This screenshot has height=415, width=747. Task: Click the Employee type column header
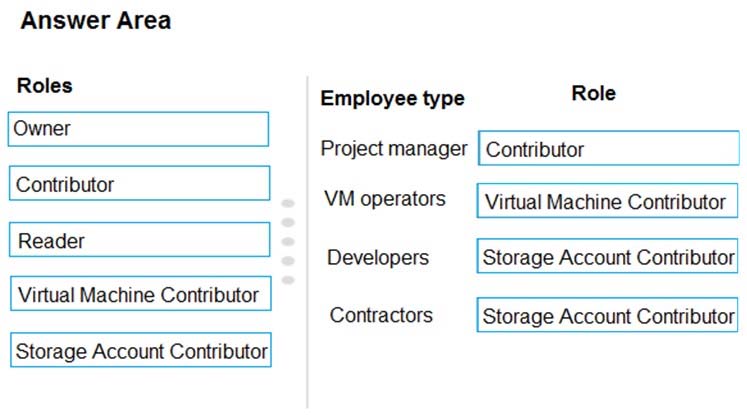tap(393, 99)
